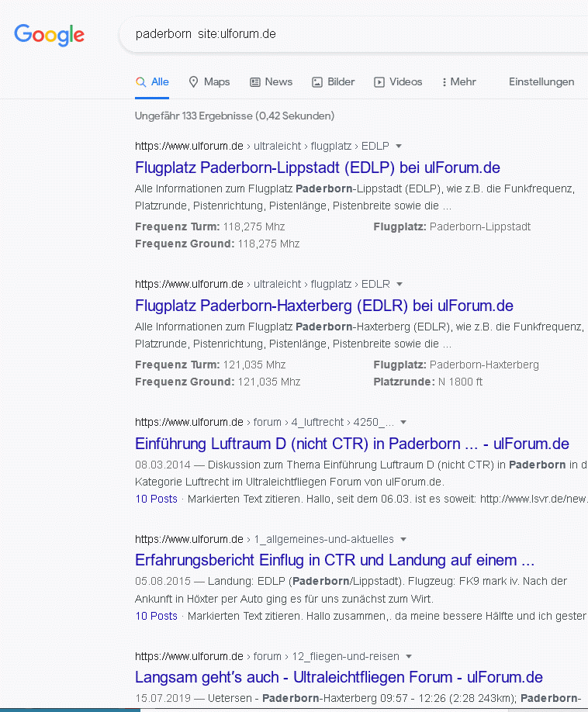
Task: Expand the arrow next to 1_allgemeines-und-aktuelles URL
Action: click(403, 540)
